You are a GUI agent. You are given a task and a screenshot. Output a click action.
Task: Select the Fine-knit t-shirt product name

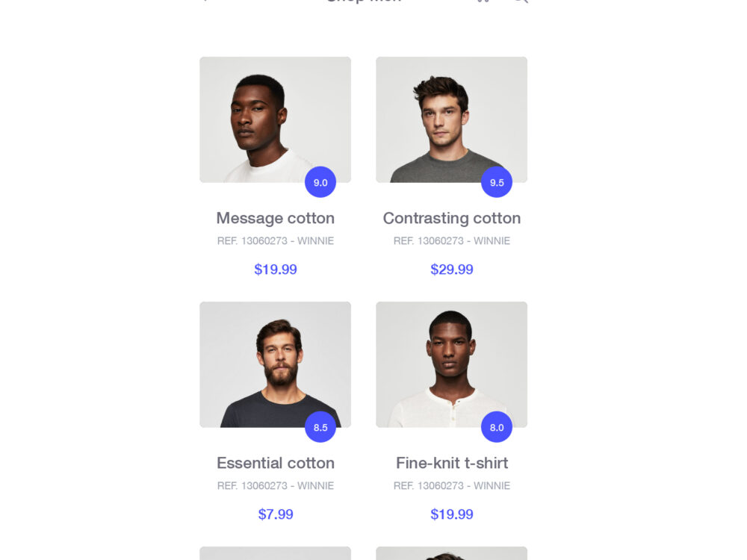pos(451,463)
